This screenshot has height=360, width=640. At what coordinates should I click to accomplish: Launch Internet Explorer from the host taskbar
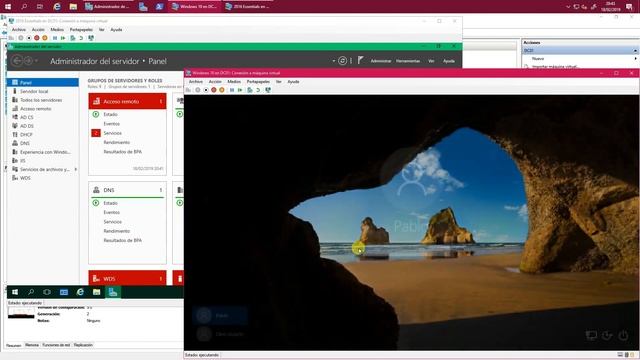coord(57,7)
